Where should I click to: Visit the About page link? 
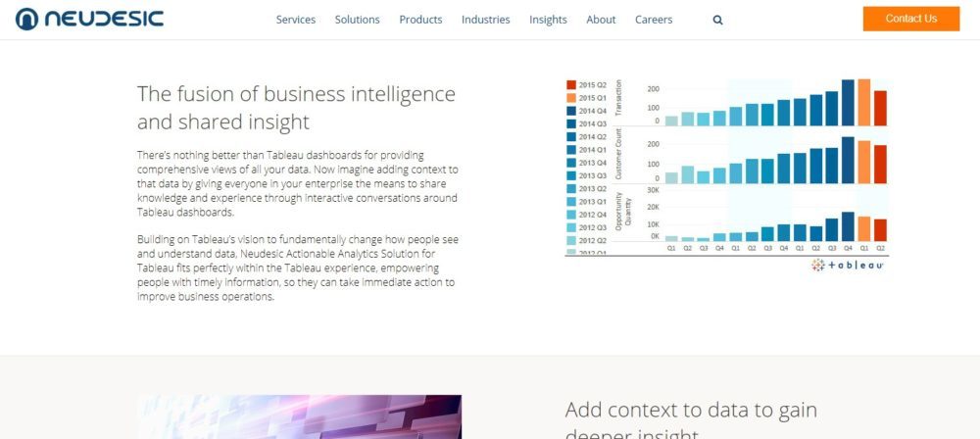pos(601,20)
